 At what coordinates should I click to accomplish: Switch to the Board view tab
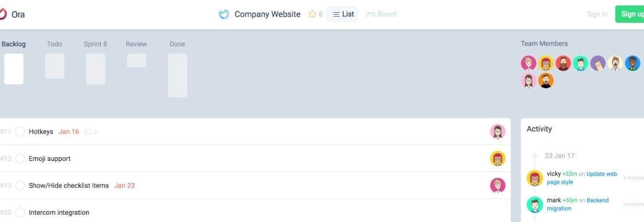click(x=381, y=14)
